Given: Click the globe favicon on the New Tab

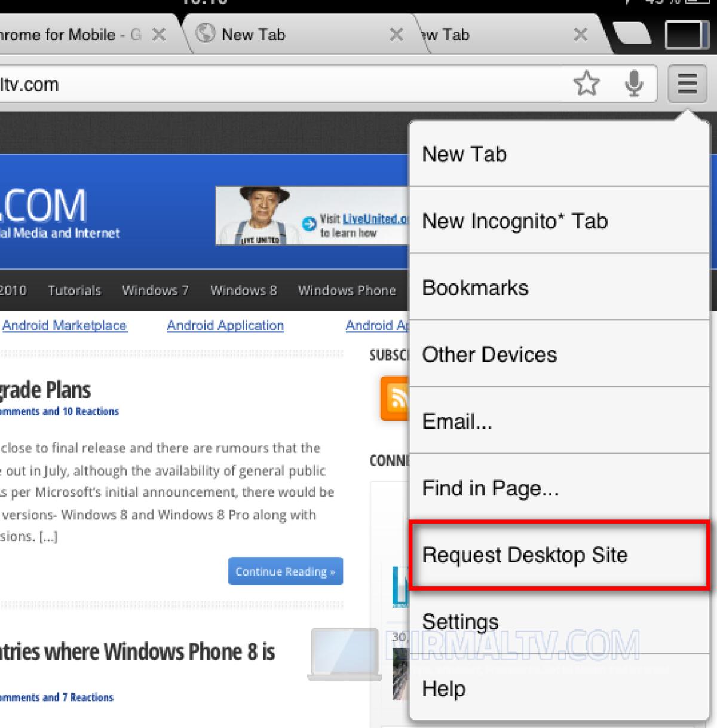Looking at the screenshot, I should click(x=206, y=34).
